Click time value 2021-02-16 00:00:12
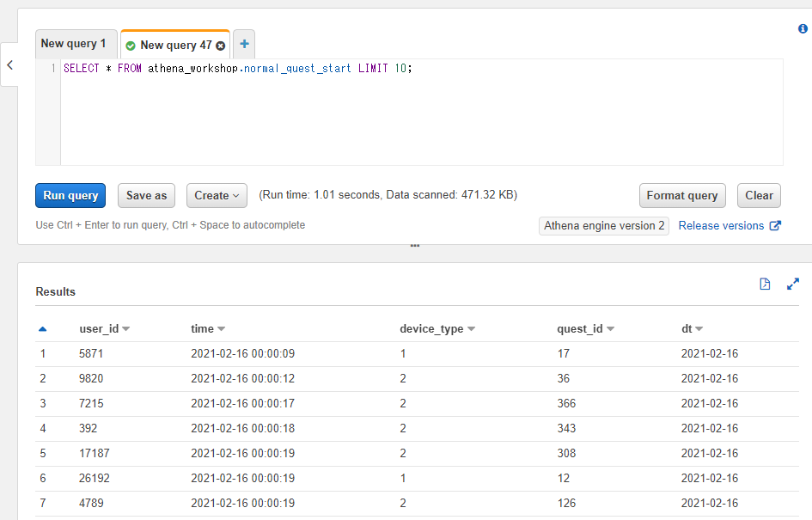812x520 pixels. [x=243, y=378]
